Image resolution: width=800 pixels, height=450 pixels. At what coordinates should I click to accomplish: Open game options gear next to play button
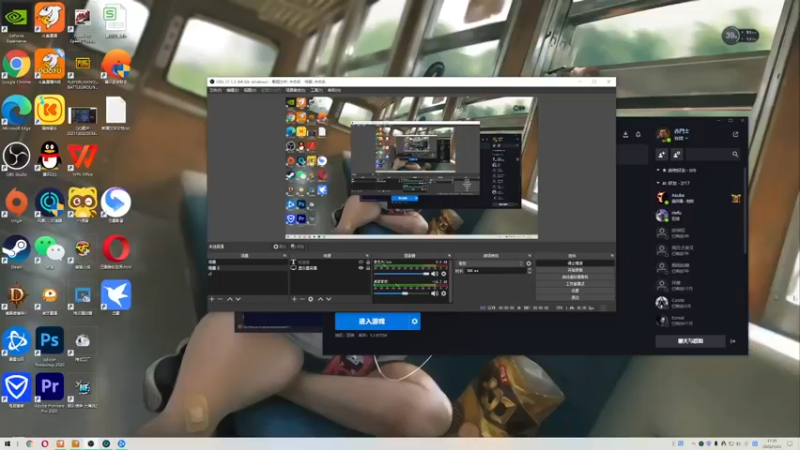(414, 321)
